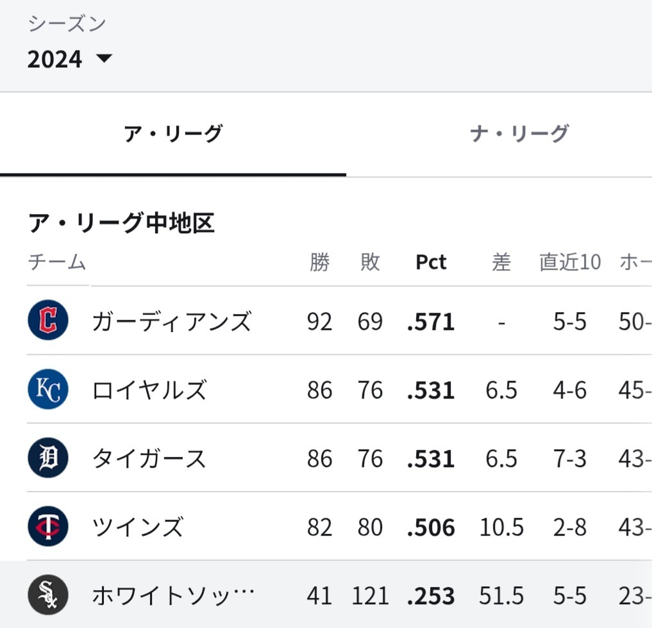The image size is (652, 644).
Task: Click the White Sox logo
Action: click(x=48, y=595)
